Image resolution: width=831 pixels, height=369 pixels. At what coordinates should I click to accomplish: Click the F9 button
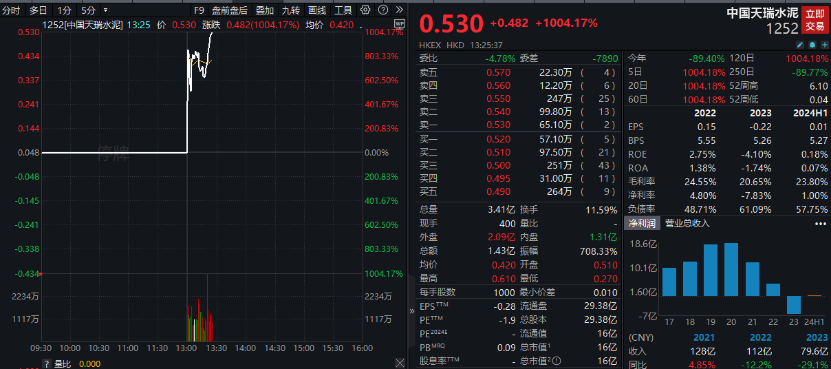pyautogui.click(x=199, y=10)
